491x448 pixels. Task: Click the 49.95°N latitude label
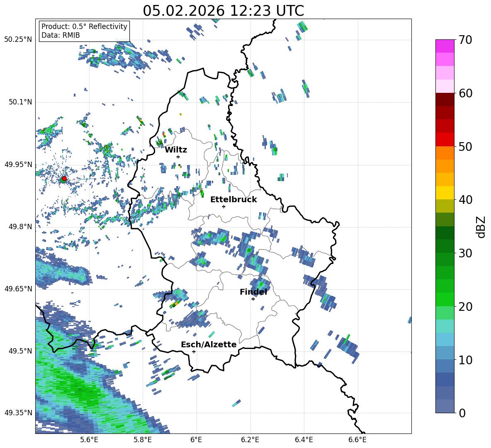coord(18,165)
